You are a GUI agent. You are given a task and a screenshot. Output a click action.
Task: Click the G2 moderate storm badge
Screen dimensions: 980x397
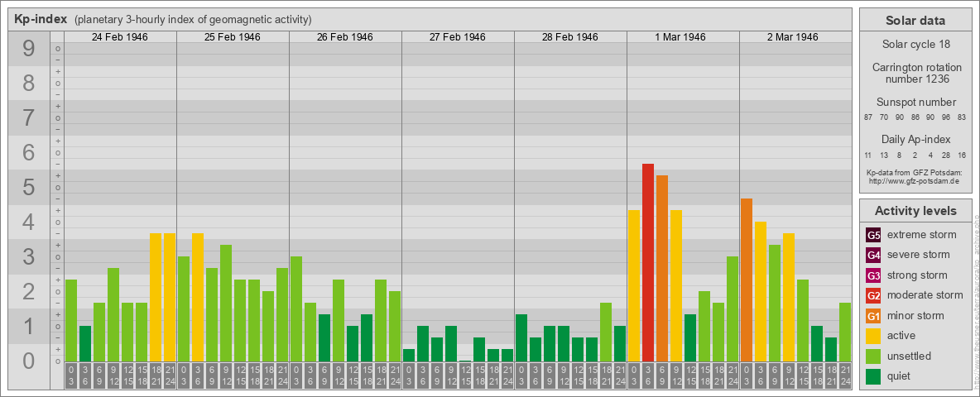[x=873, y=295]
